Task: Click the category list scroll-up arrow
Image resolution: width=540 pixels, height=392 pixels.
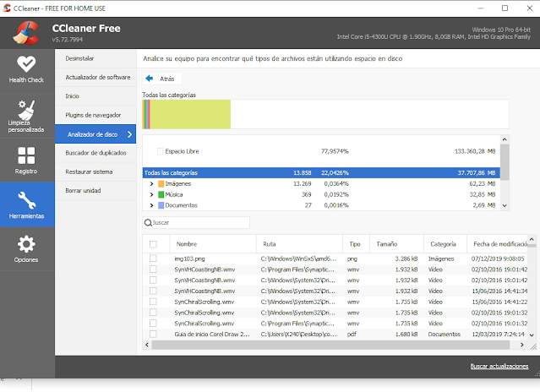Action: (x=505, y=139)
